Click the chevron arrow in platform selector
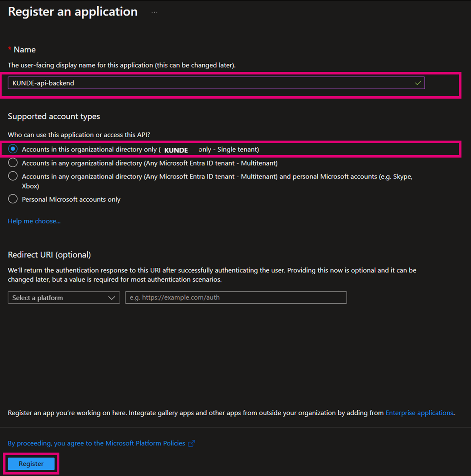 click(112, 298)
